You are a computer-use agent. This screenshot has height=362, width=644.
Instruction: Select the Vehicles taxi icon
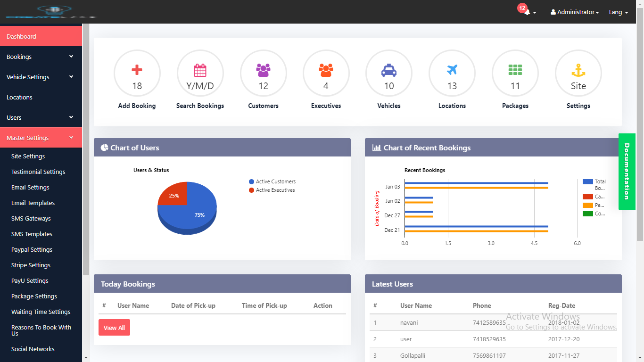click(389, 71)
